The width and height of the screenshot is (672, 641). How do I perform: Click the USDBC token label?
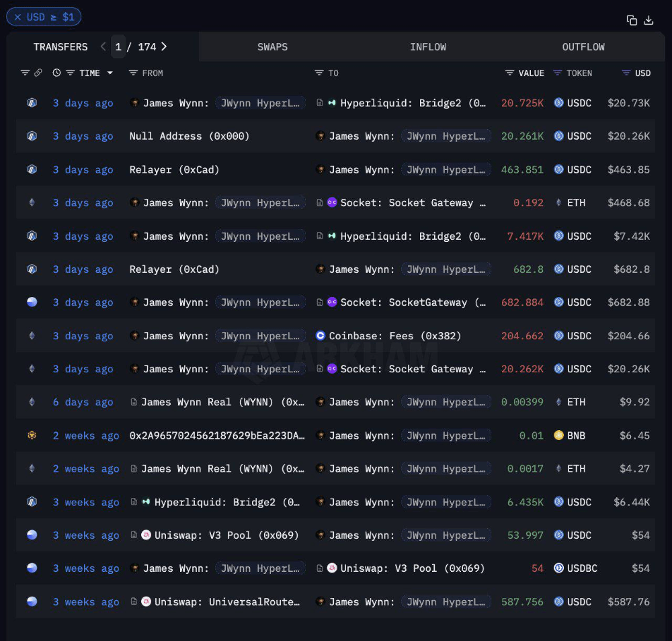pos(582,568)
